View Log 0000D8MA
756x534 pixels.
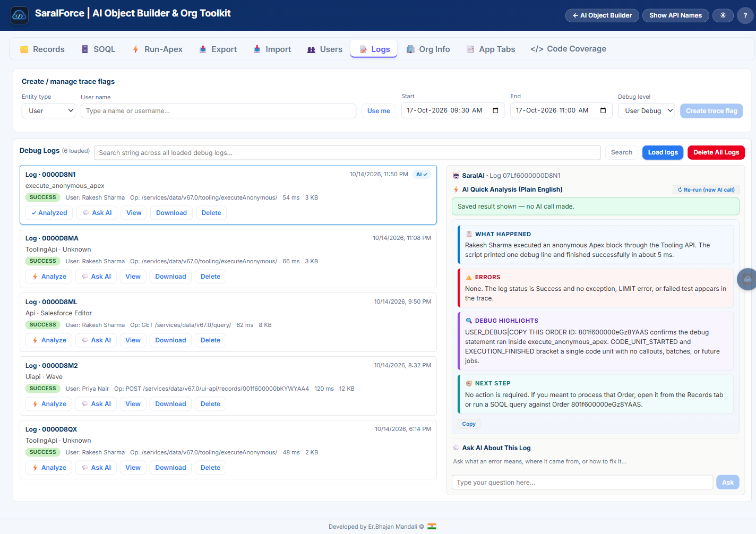pos(133,277)
